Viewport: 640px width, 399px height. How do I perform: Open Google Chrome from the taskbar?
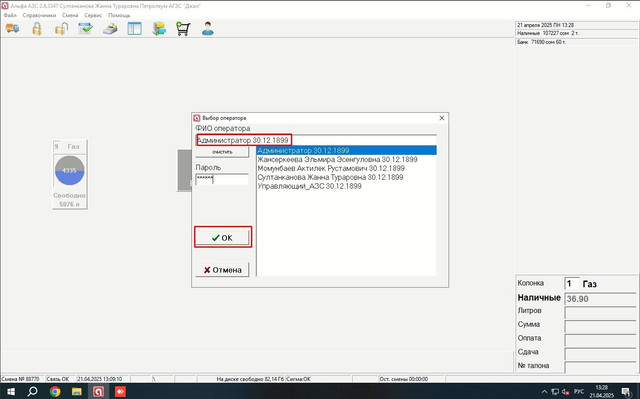55,392
